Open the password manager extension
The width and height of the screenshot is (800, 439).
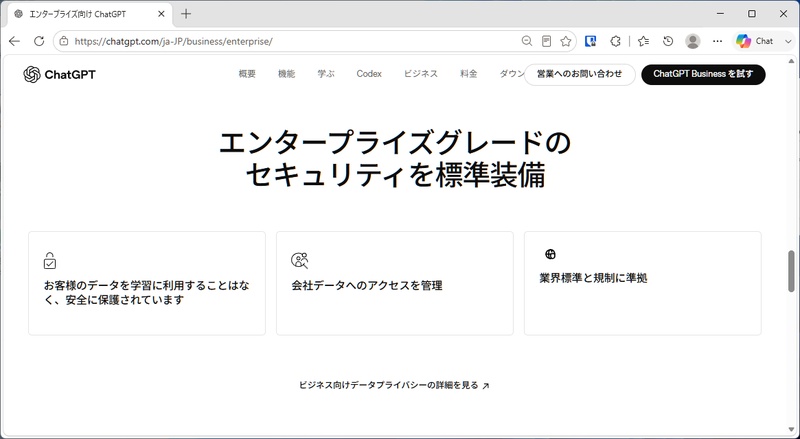coord(590,41)
